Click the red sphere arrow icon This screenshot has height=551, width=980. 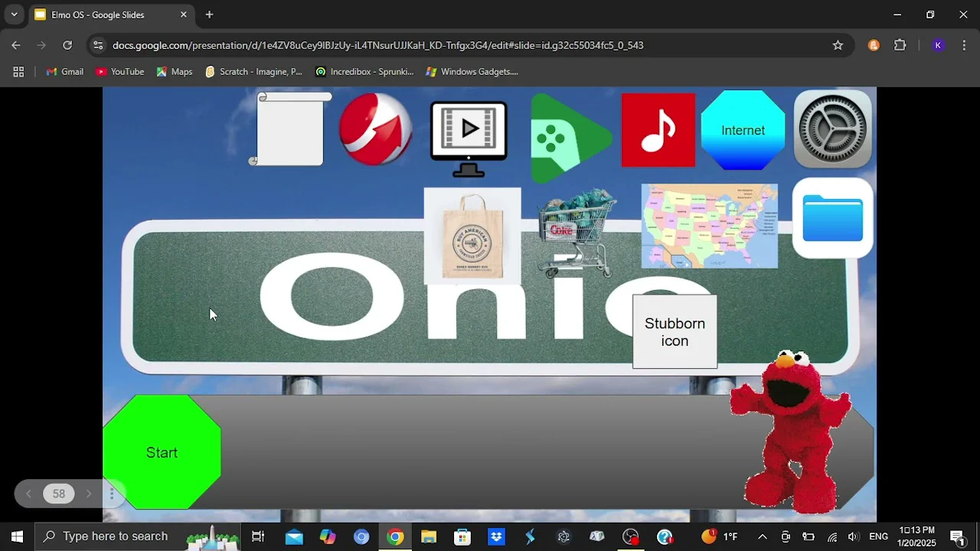[375, 129]
